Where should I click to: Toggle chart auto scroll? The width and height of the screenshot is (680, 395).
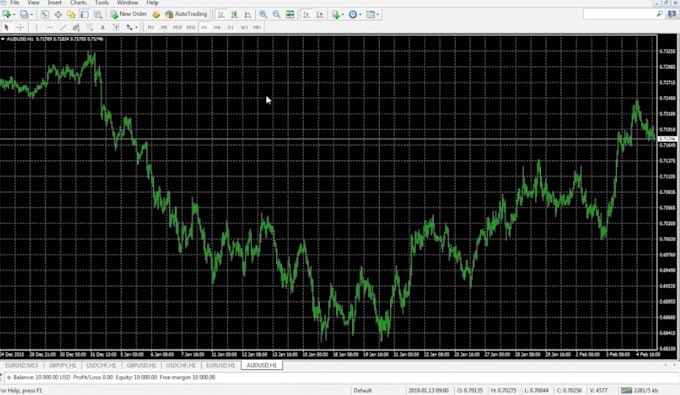(x=306, y=14)
